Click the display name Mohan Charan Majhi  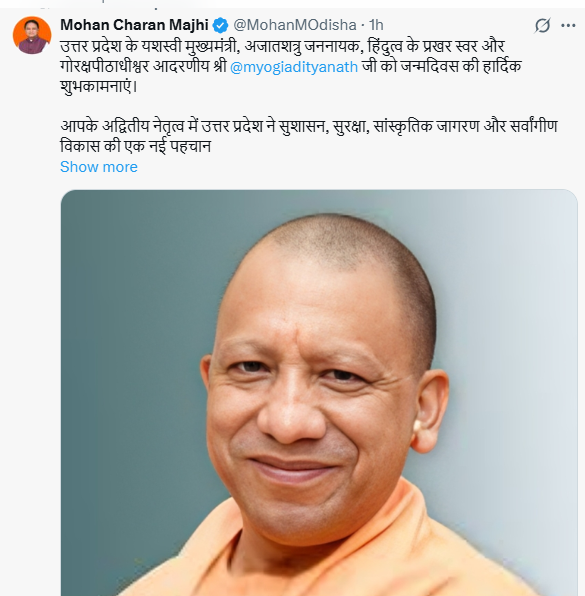(x=134, y=25)
